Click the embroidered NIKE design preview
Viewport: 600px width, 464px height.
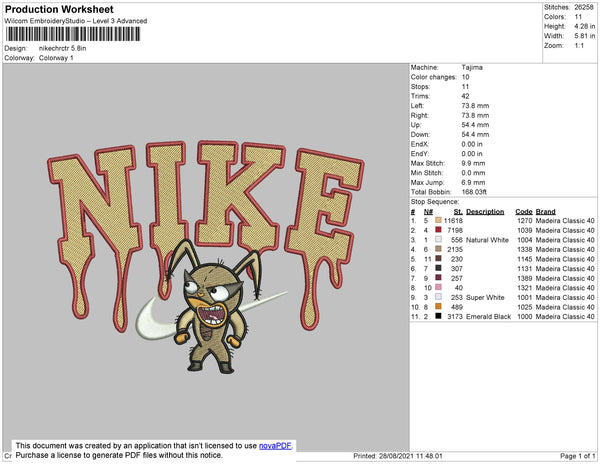(206, 257)
